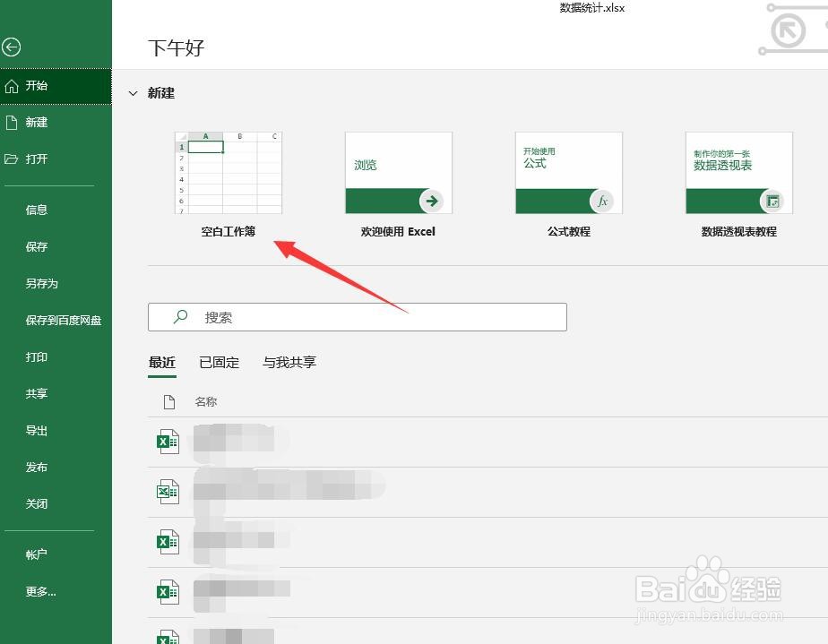Click the 公式教程 label
828x644 pixels.
[x=569, y=232]
